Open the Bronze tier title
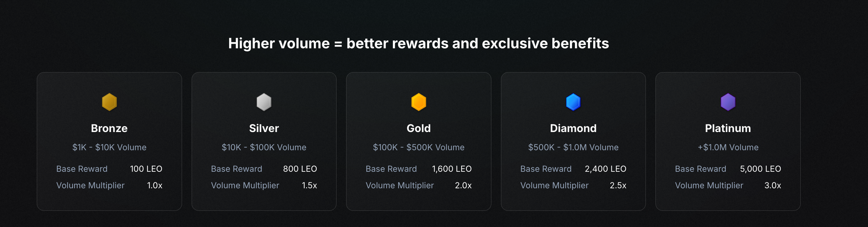 pos(109,128)
